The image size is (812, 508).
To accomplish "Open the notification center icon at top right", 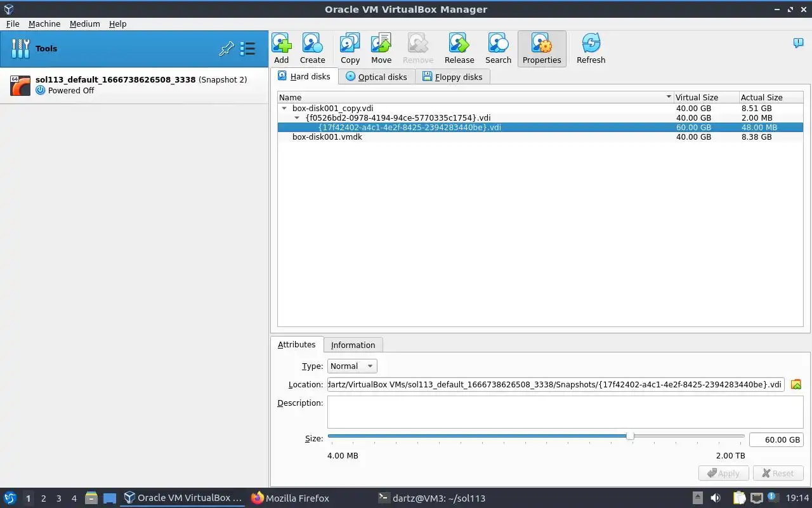I will (x=798, y=43).
